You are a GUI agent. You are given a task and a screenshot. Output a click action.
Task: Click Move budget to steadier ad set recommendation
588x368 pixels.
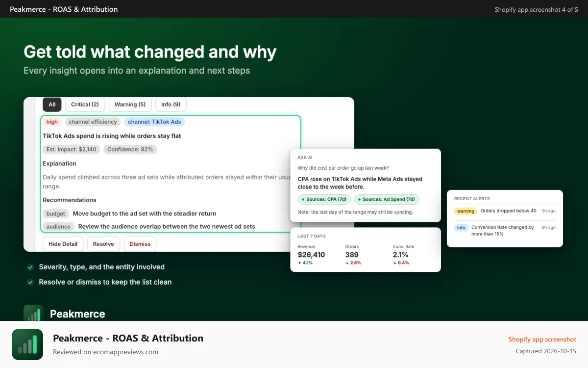(144, 213)
